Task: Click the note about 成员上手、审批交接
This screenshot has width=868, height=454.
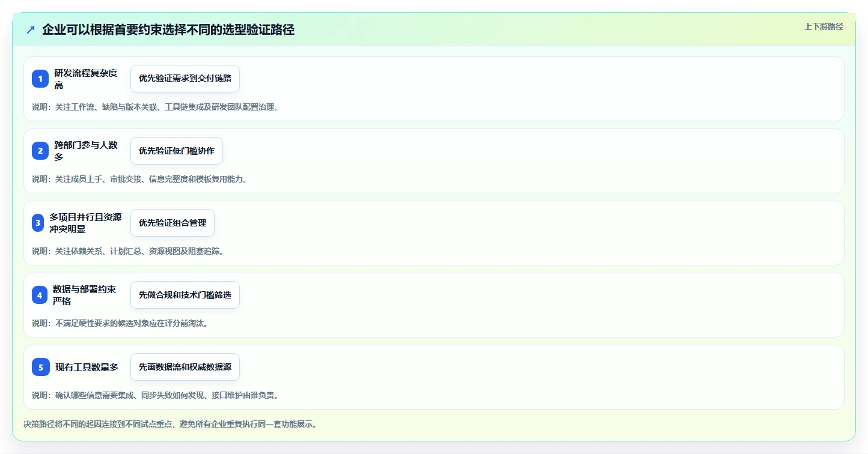Action: 140,179
